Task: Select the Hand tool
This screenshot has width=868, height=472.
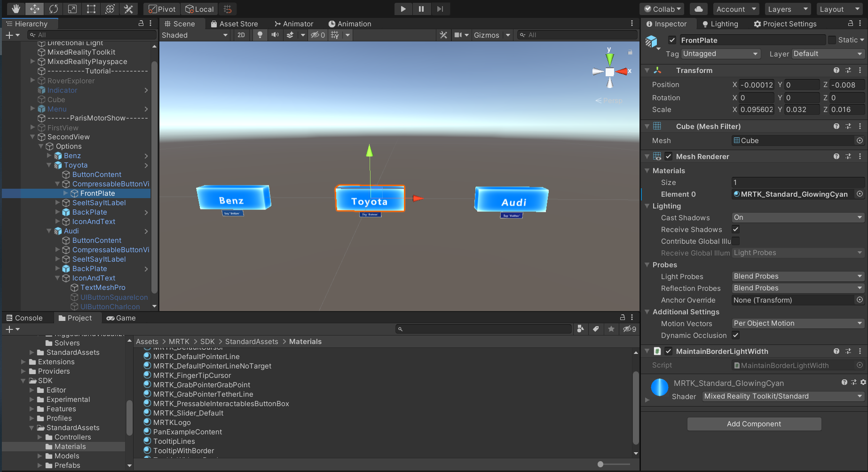Action: pos(16,9)
